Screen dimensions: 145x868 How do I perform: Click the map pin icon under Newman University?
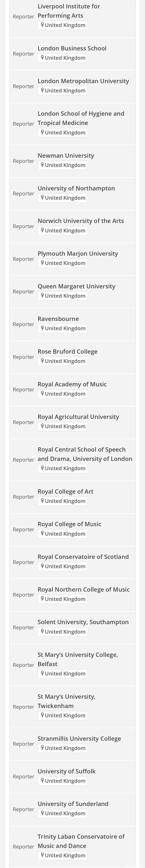[42, 165]
